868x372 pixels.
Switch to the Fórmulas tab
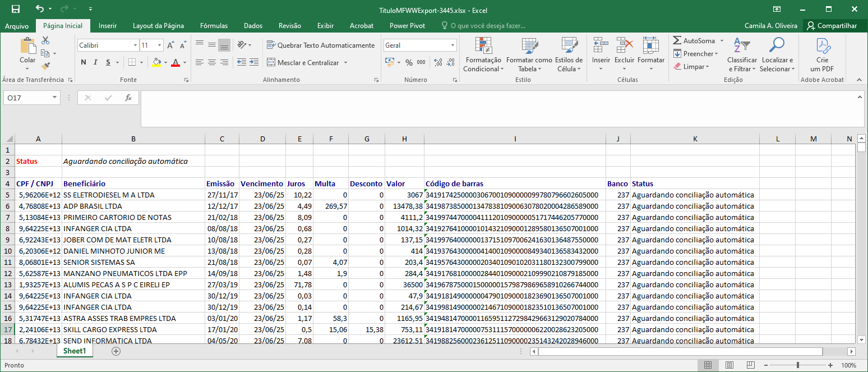214,26
